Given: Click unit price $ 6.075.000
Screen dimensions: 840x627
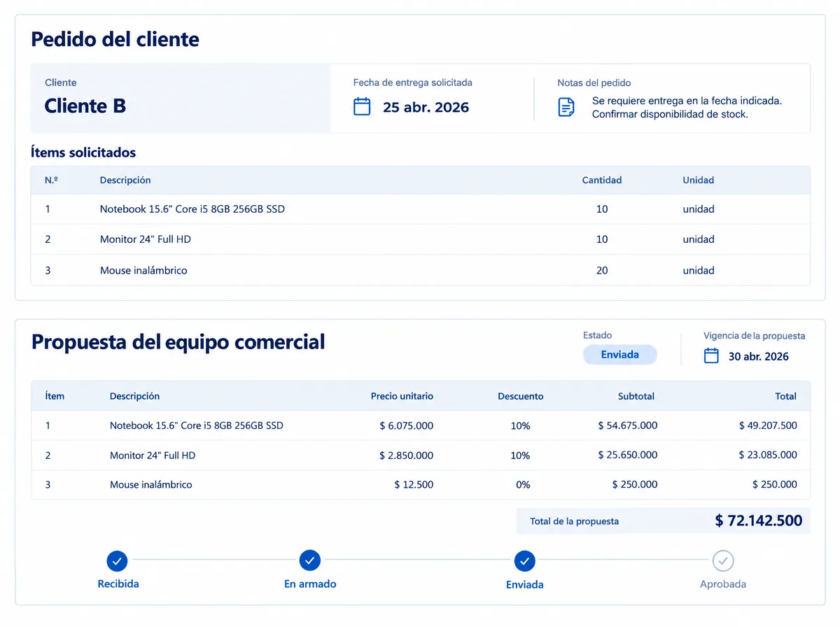Looking at the screenshot, I should point(406,425).
